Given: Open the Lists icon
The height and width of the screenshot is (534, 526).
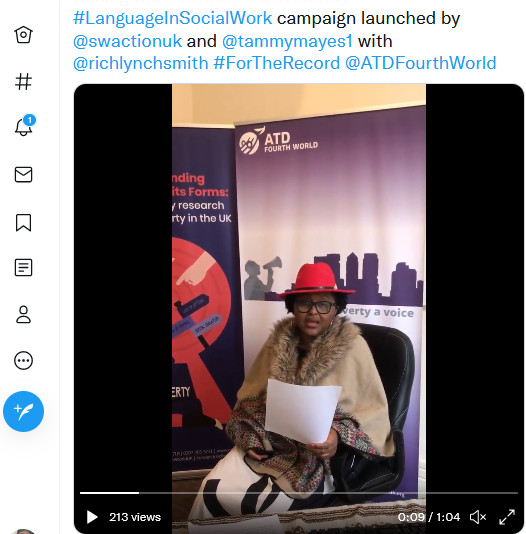Looking at the screenshot, I should point(23,267).
